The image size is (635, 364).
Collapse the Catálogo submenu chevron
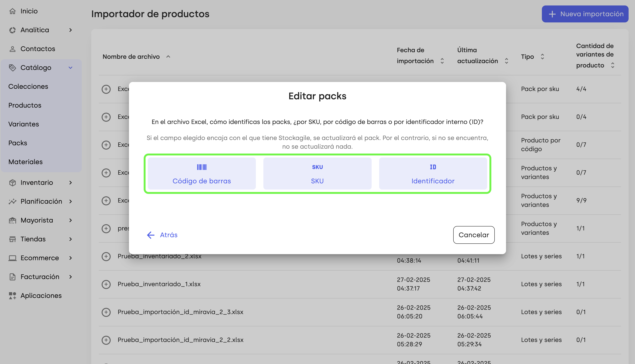[x=71, y=68]
